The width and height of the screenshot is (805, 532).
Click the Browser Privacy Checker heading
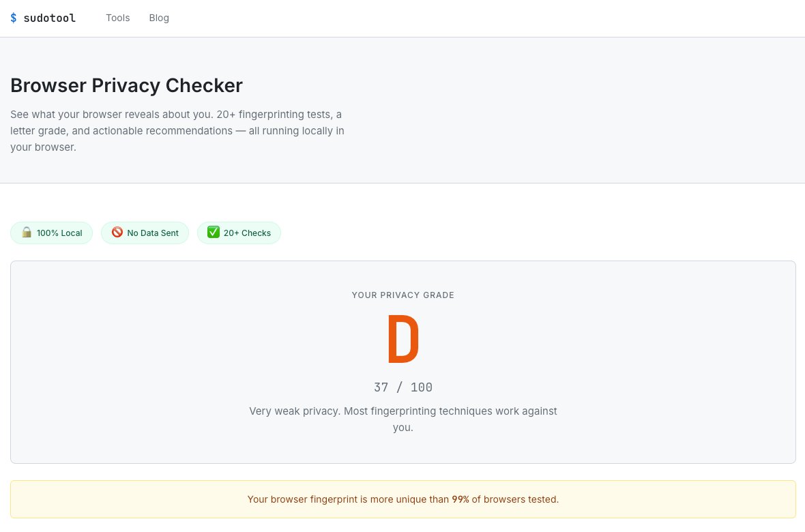(126, 85)
